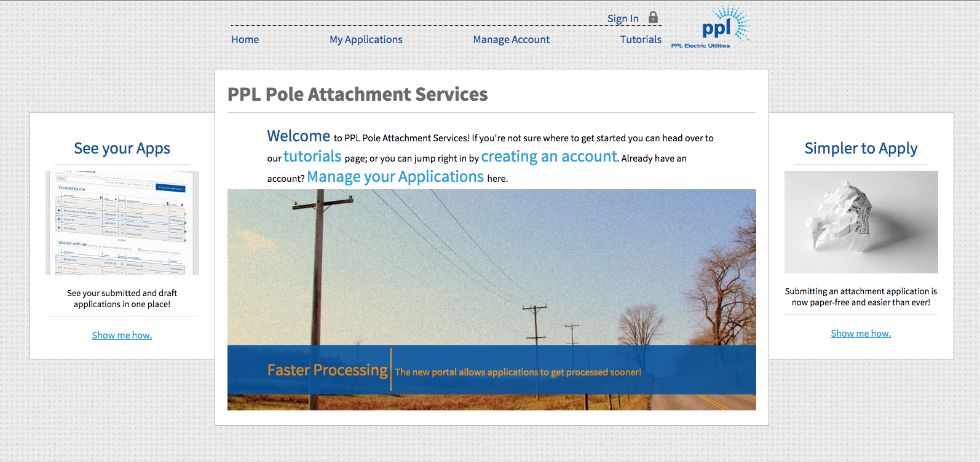The image size is (980, 462).
Task: Click the See your Apps heading
Action: [122, 149]
